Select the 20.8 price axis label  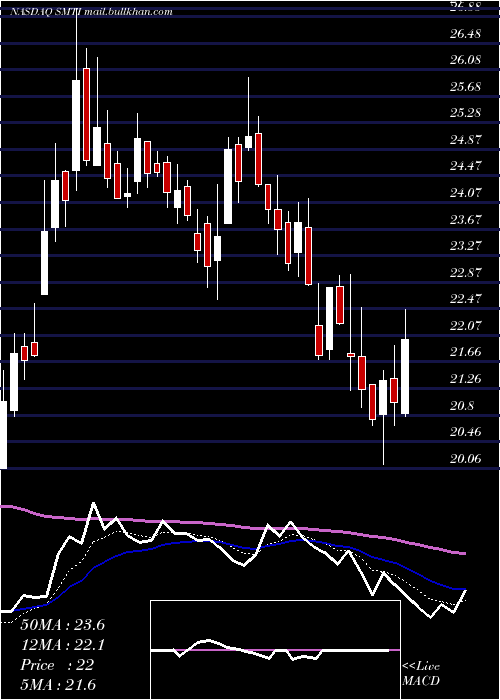pos(462,405)
